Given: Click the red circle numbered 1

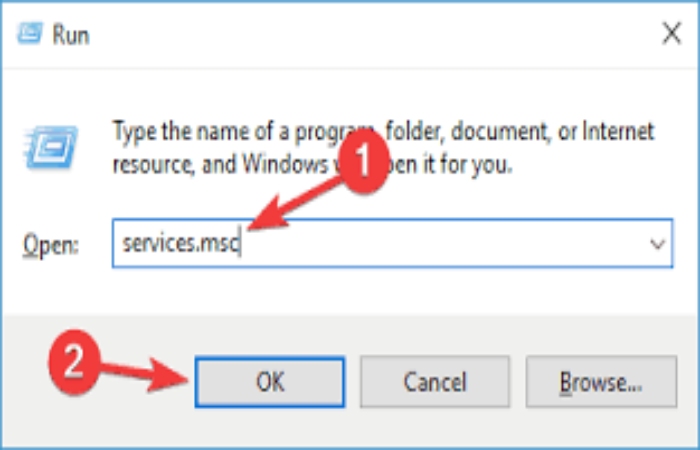Looking at the screenshot, I should [363, 162].
